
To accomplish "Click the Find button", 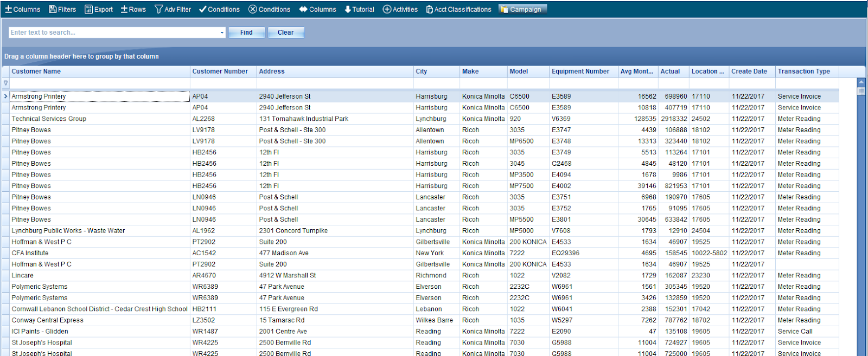I will pos(246,33).
